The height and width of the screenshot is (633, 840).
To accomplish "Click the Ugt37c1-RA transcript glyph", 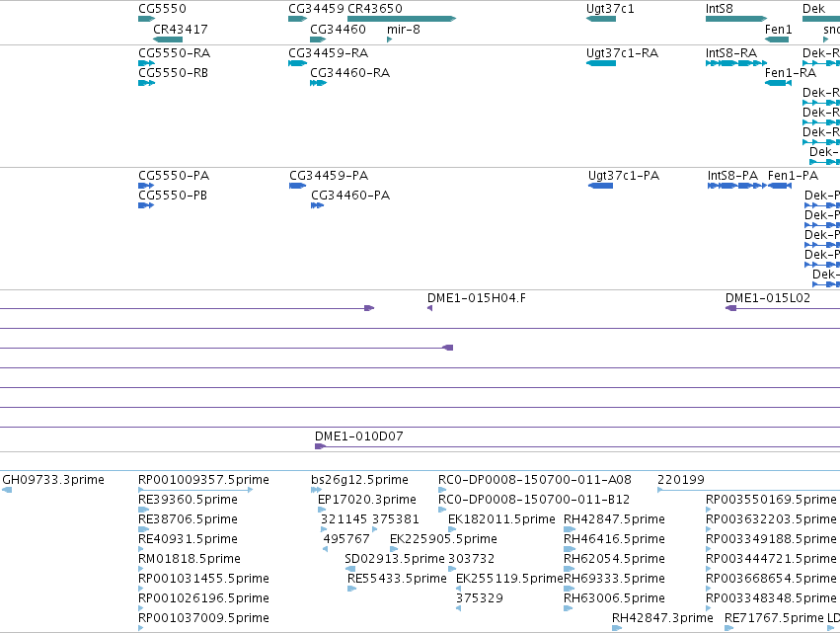I will click(x=601, y=63).
